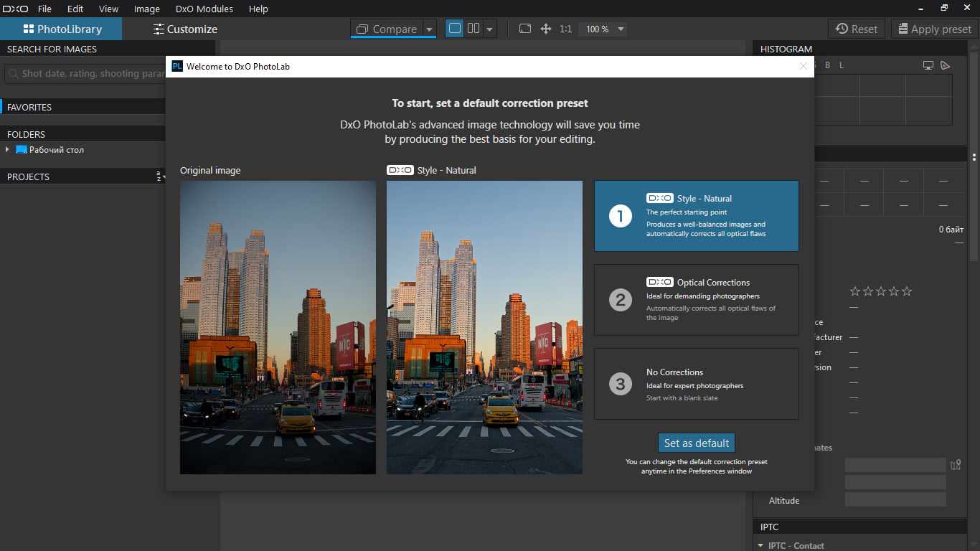Click the first GPS coordinates field

[x=895, y=465]
